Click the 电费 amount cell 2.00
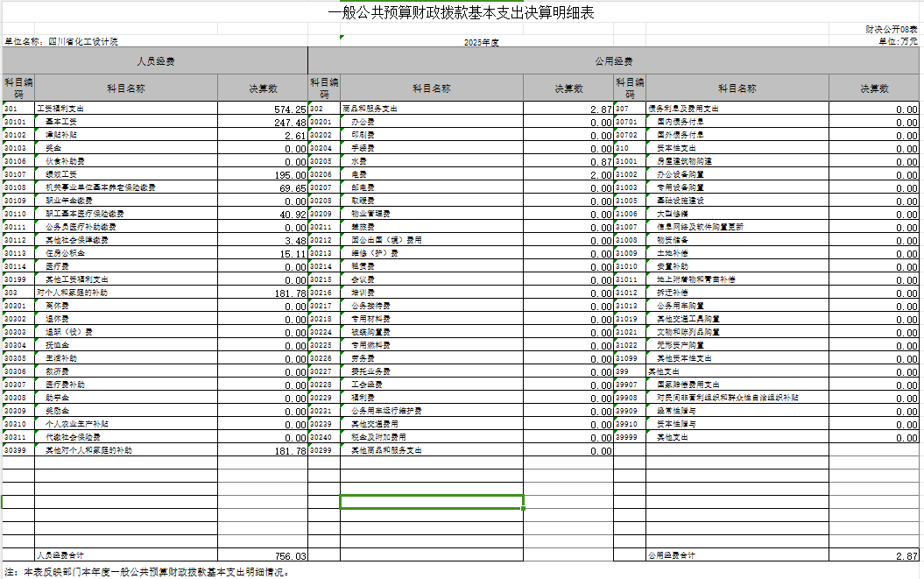Image resolution: width=924 pixels, height=579 pixels. click(x=568, y=174)
